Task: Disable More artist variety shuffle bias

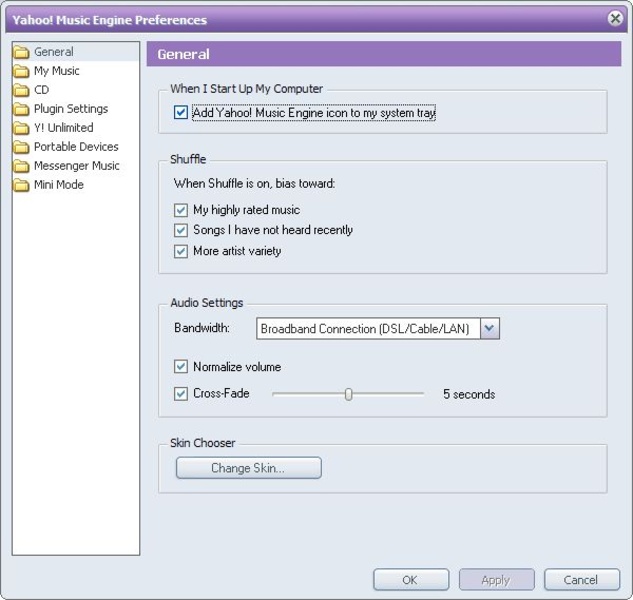Action: [180, 251]
